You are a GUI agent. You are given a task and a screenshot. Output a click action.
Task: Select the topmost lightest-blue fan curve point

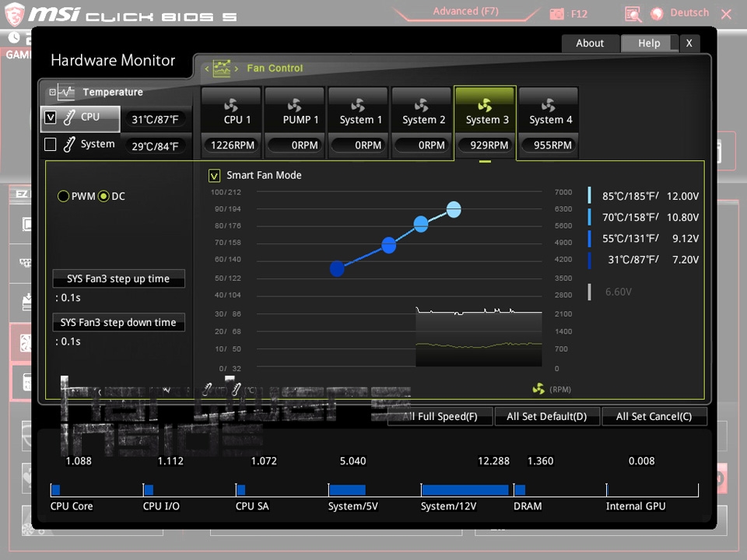tap(454, 209)
